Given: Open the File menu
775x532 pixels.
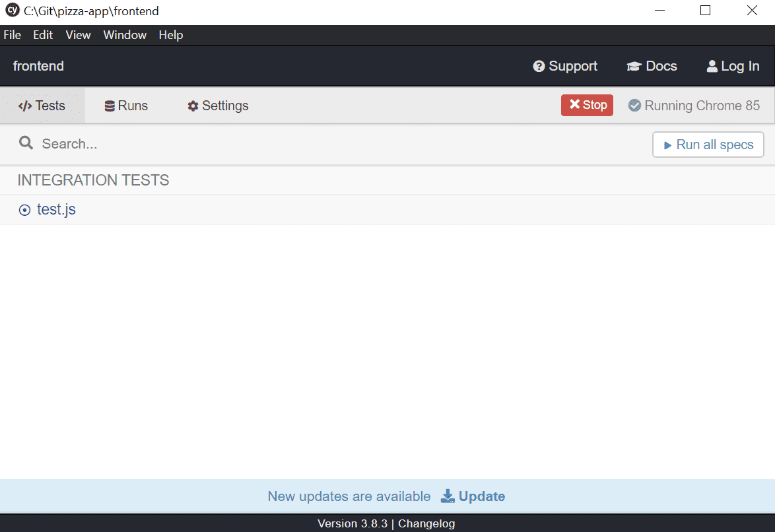Looking at the screenshot, I should 13,35.
